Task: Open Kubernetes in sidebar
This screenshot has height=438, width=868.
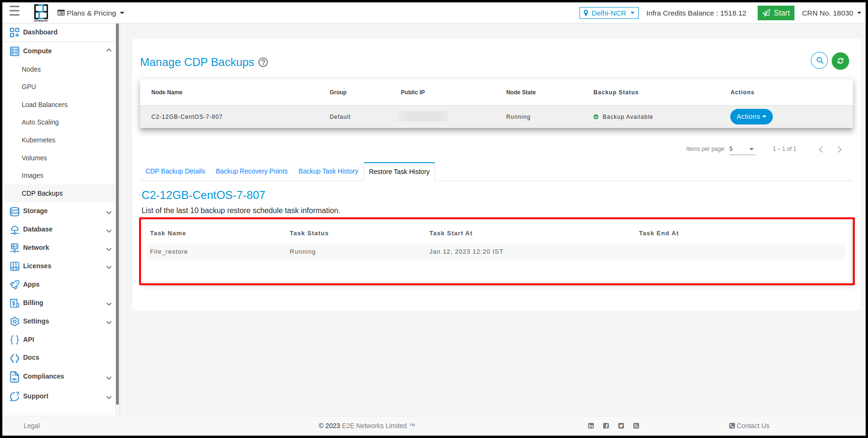Action: click(38, 140)
